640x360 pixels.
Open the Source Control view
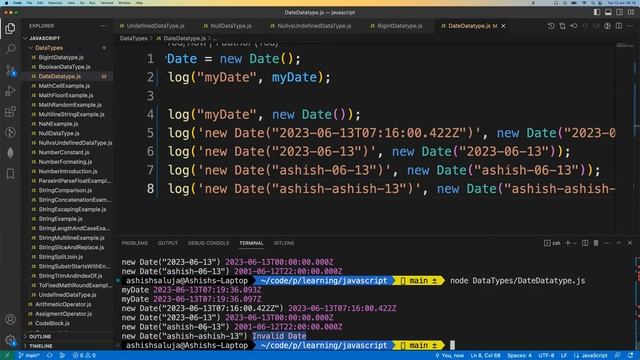(10, 70)
